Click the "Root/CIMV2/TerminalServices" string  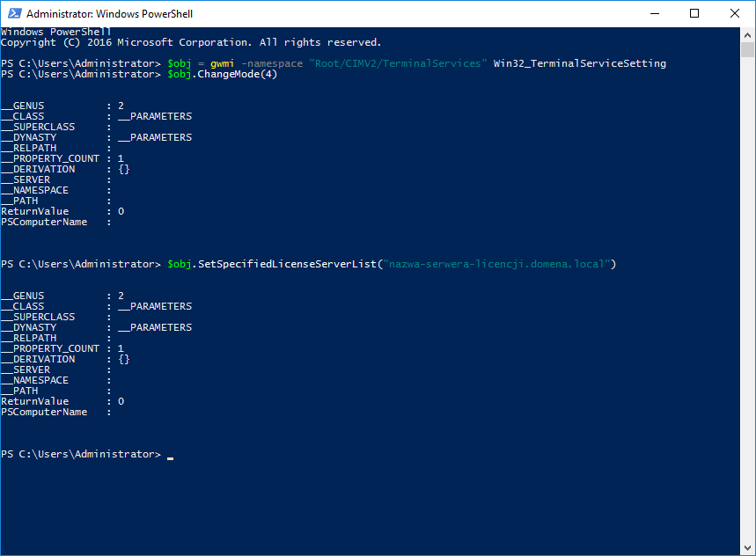point(398,63)
